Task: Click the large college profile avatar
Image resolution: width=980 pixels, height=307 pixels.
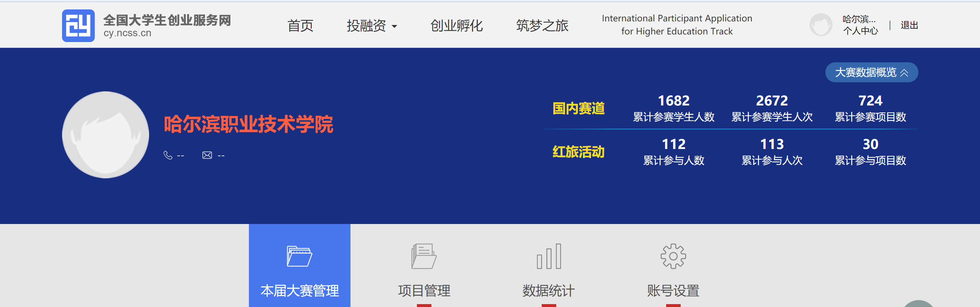Action: coord(105,134)
